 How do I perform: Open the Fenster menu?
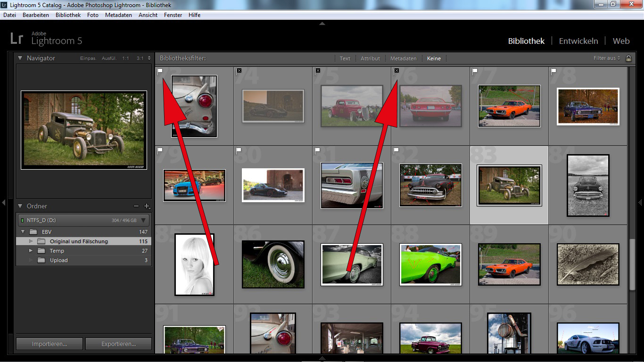(173, 15)
